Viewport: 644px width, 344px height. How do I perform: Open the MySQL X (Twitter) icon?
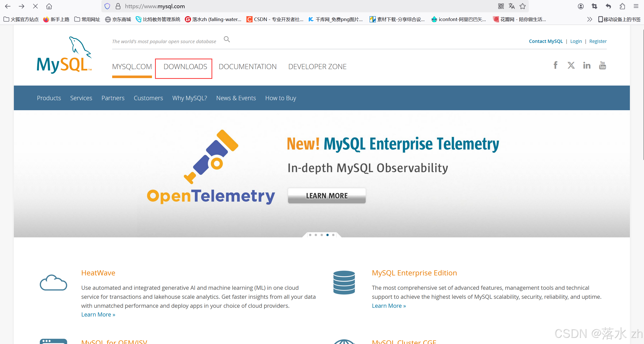coord(571,65)
